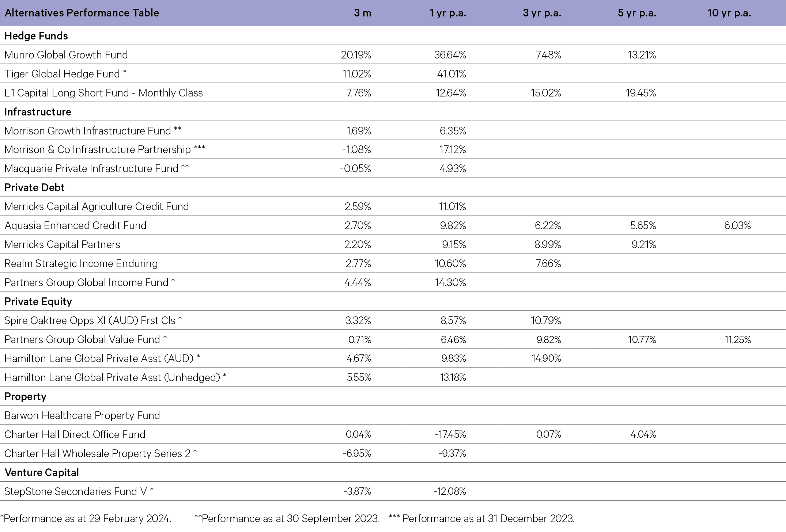This screenshot has width=786, height=532.
Task: Select the 10.60% value for Realm Strategic
Action: pos(450,263)
